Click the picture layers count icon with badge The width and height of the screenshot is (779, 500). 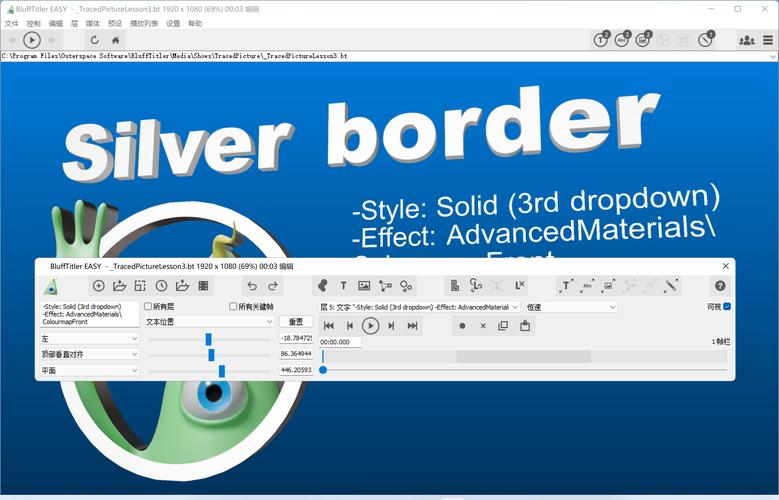coord(643,39)
